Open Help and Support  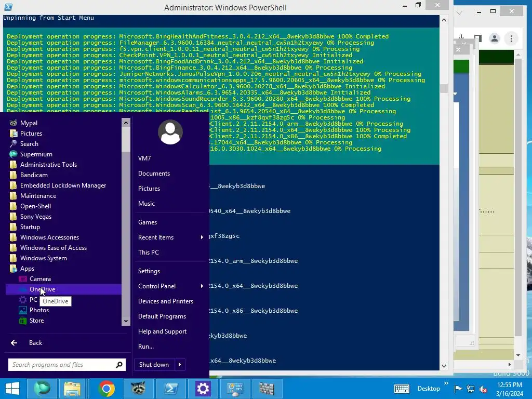[162, 331]
